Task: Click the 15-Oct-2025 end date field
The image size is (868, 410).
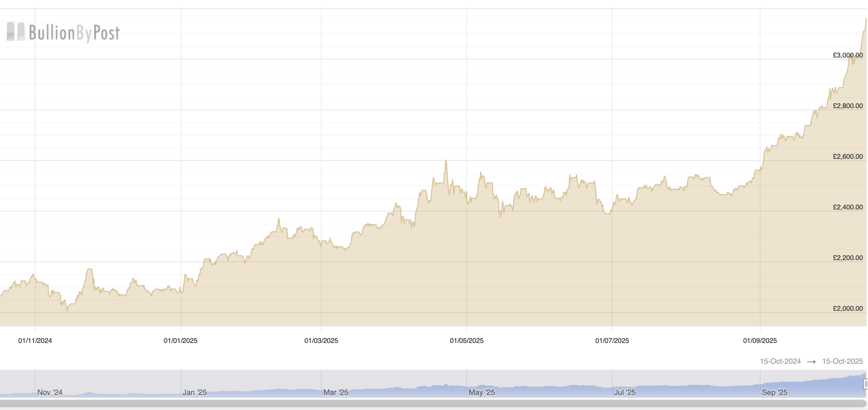Action: (x=842, y=361)
